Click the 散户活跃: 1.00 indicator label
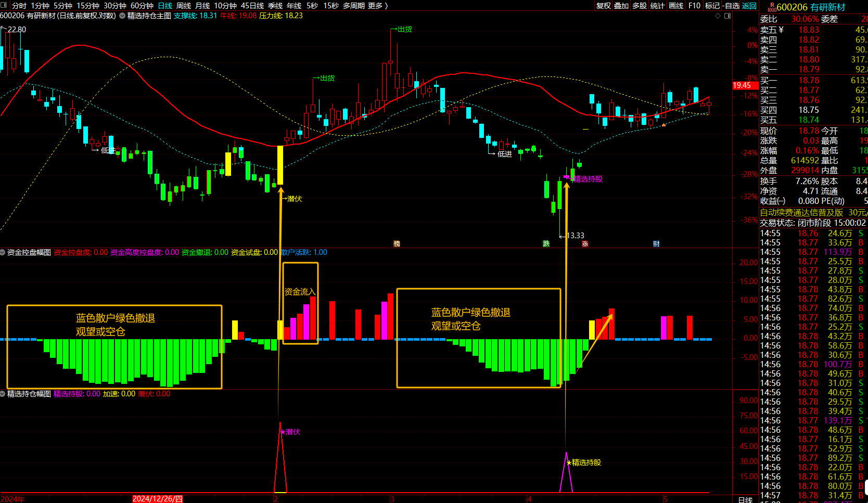Image resolution: width=868 pixels, height=503 pixels. [304, 252]
